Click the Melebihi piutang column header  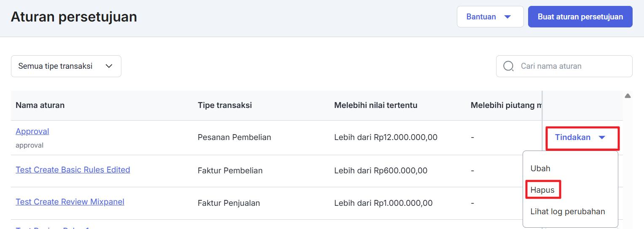point(505,105)
